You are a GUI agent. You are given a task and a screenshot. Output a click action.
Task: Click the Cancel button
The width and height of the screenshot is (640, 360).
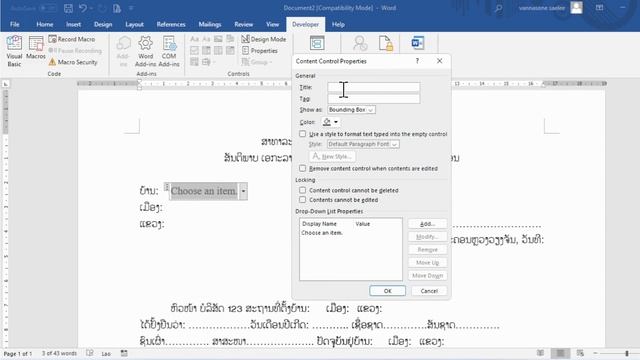[x=429, y=291]
